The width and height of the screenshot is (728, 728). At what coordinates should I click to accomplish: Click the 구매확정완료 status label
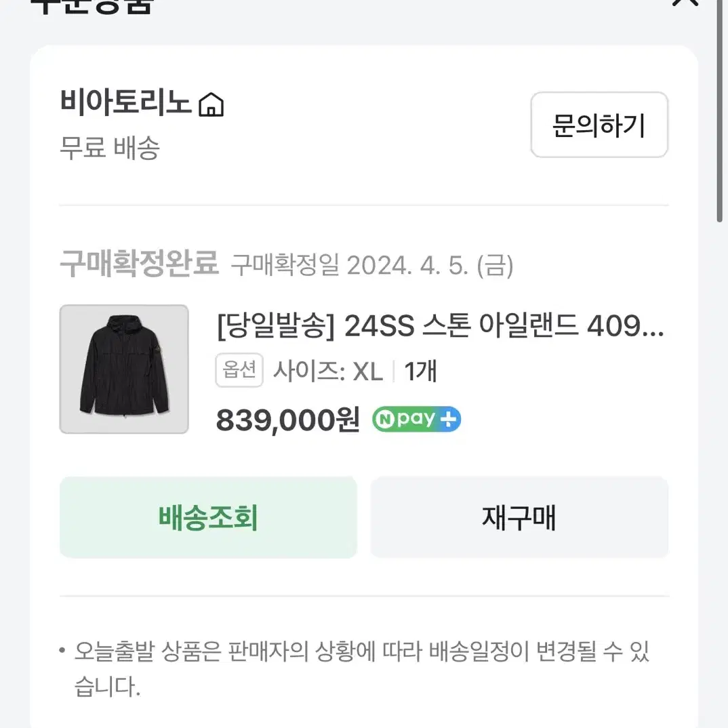pos(139,264)
